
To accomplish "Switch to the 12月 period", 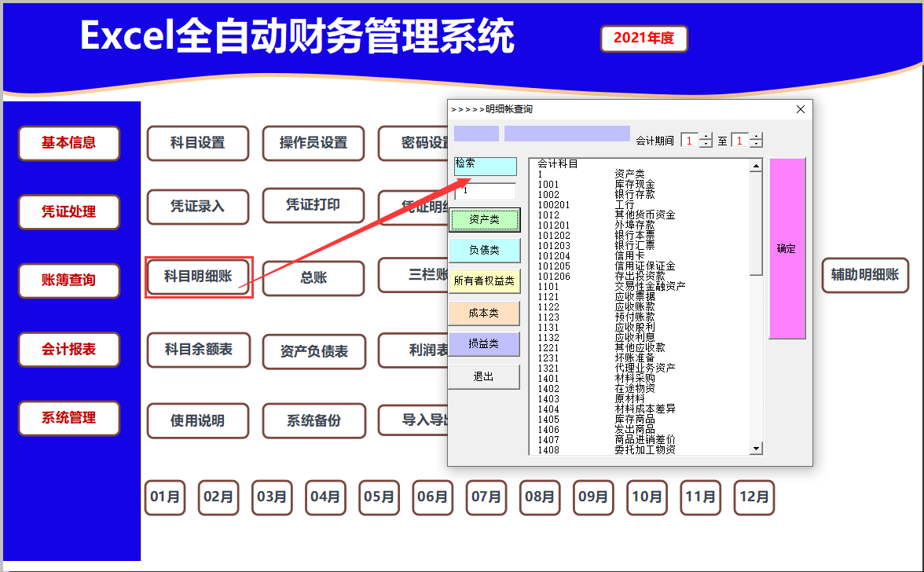I will point(753,497).
